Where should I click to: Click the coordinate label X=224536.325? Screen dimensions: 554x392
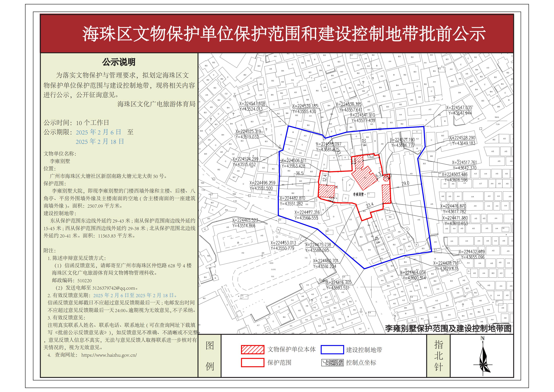click(349, 104)
